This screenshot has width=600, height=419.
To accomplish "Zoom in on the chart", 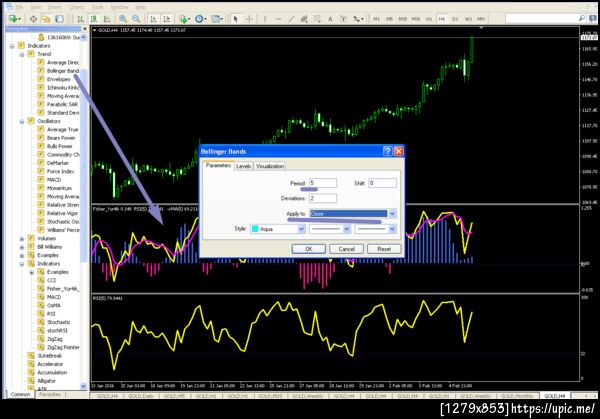I will point(123,19).
